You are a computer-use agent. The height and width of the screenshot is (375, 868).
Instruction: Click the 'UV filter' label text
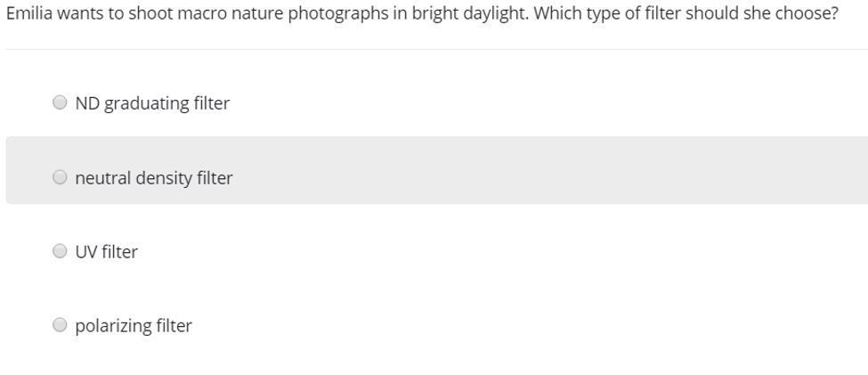(107, 252)
